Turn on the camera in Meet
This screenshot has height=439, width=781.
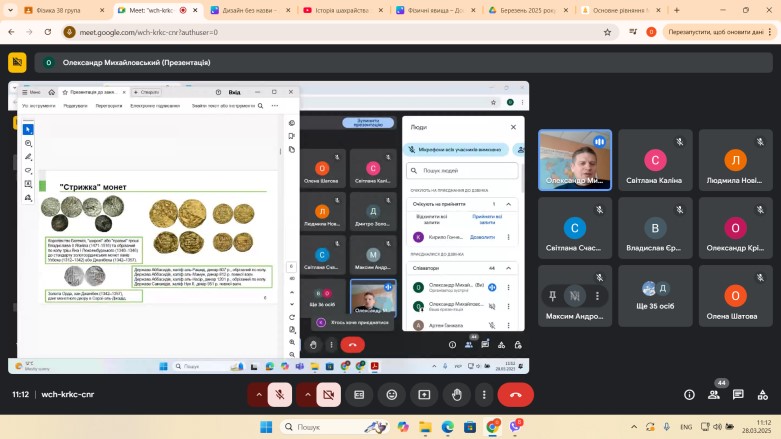pyautogui.click(x=326, y=395)
